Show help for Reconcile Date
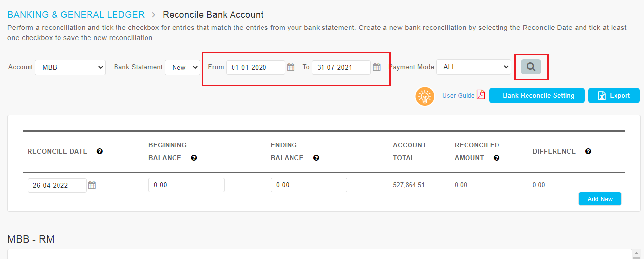Image resolution: width=644 pixels, height=259 pixels. 100,152
